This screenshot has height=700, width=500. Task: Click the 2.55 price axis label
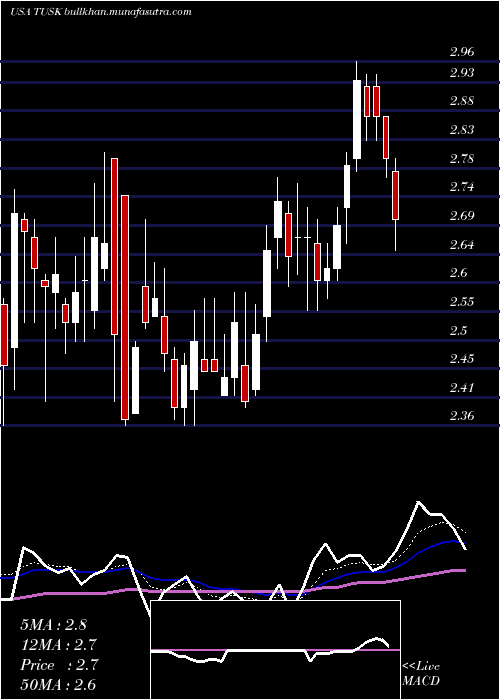462,301
